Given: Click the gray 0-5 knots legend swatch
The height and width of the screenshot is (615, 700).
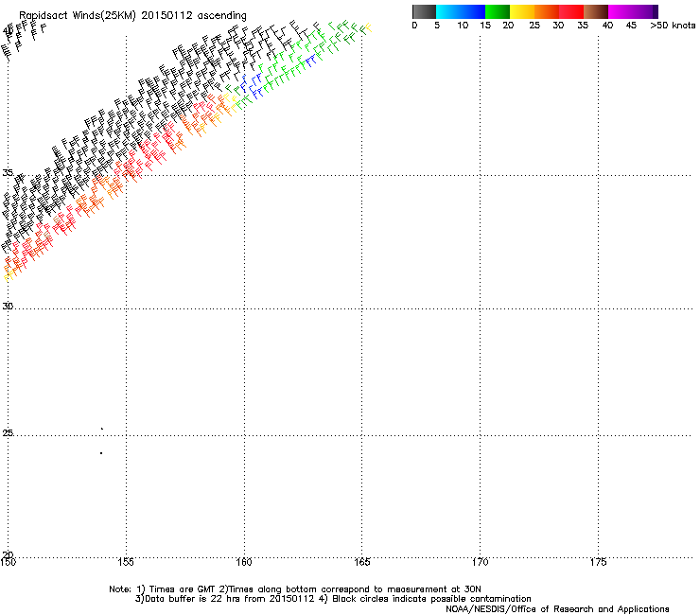Looking at the screenshot, I should (424, 11).
